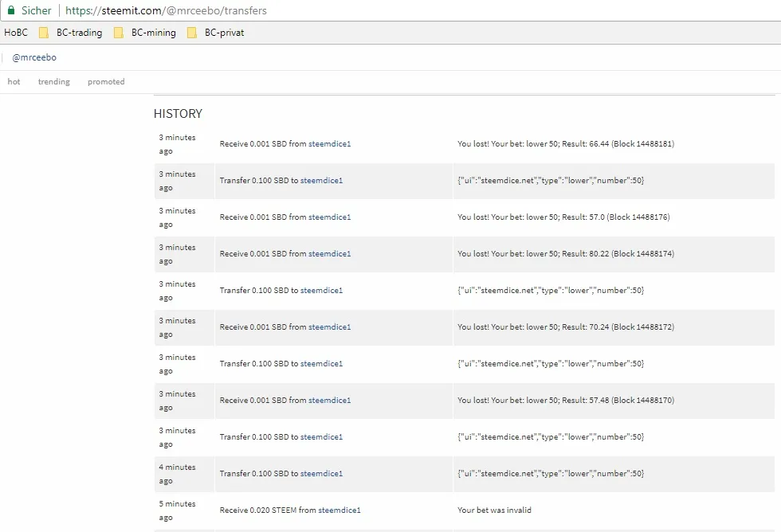Open the BC-mining bookmark folder icon
The width and height of the screenshot is (781, 532).
tap(119, 33)
